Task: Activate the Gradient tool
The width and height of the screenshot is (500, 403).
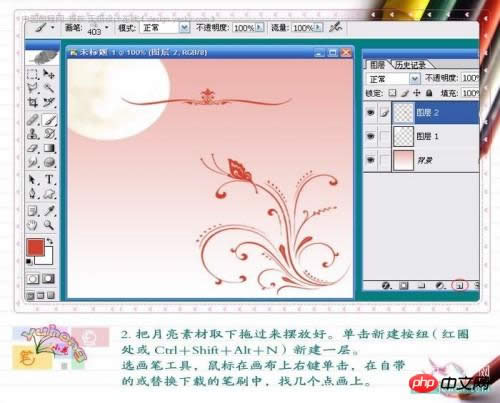Action: 49,148
